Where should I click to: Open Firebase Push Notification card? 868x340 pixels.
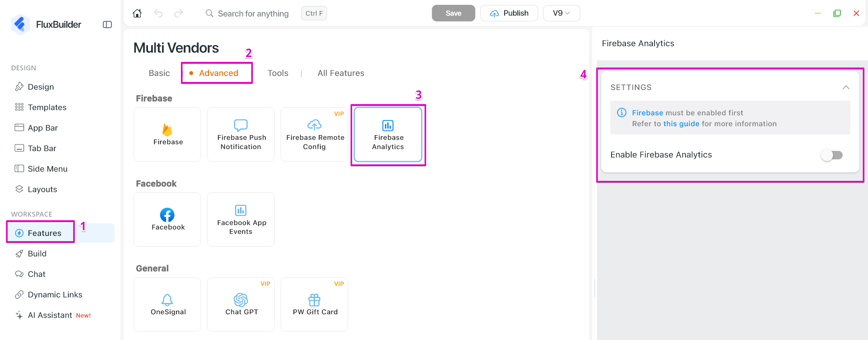click(241, 134)
